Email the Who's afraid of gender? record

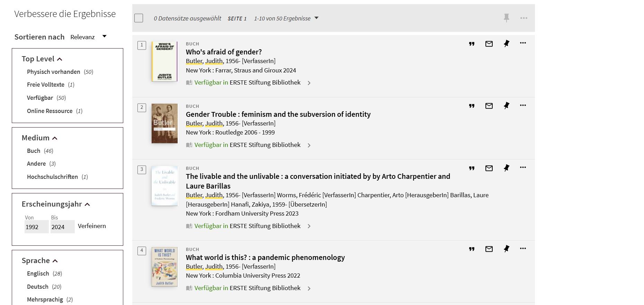[x=489, y=44]
